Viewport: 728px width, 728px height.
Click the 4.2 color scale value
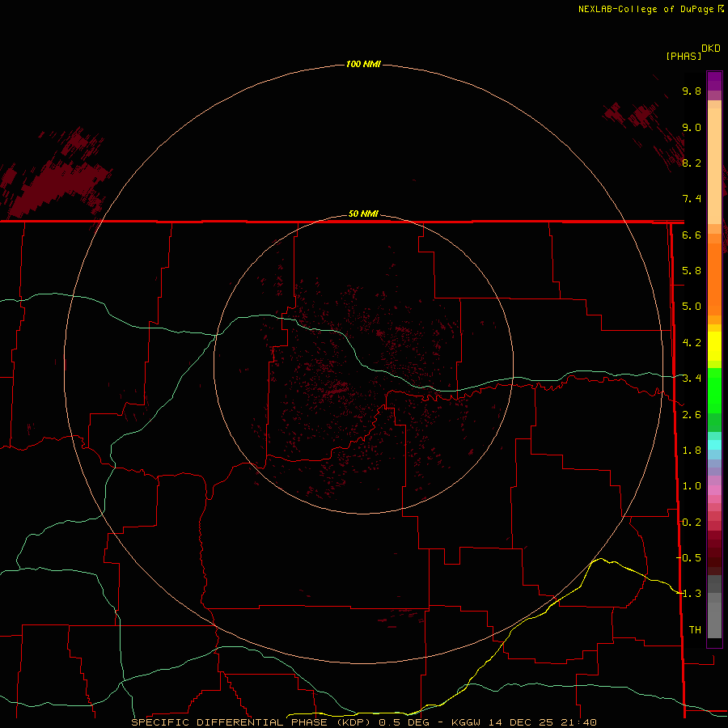tap(692, 343)
